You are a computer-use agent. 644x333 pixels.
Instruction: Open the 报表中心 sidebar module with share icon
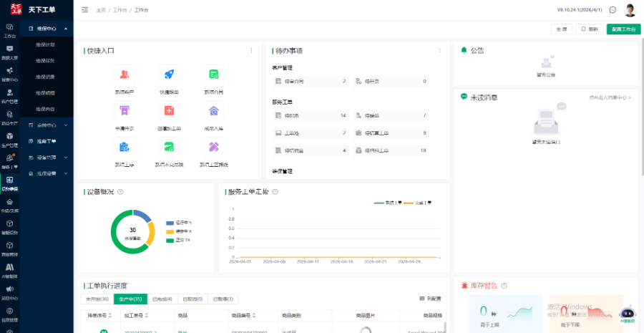tap(10, 74)
